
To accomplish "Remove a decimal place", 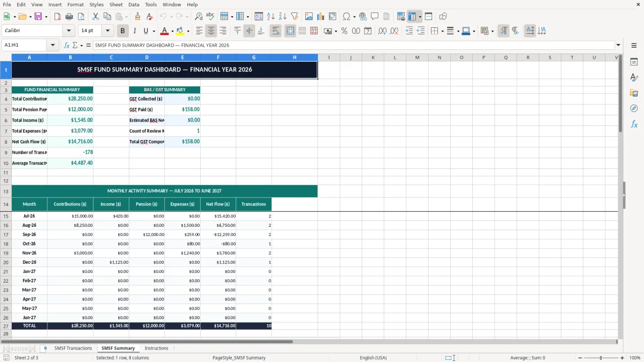I will coord(394,31).
